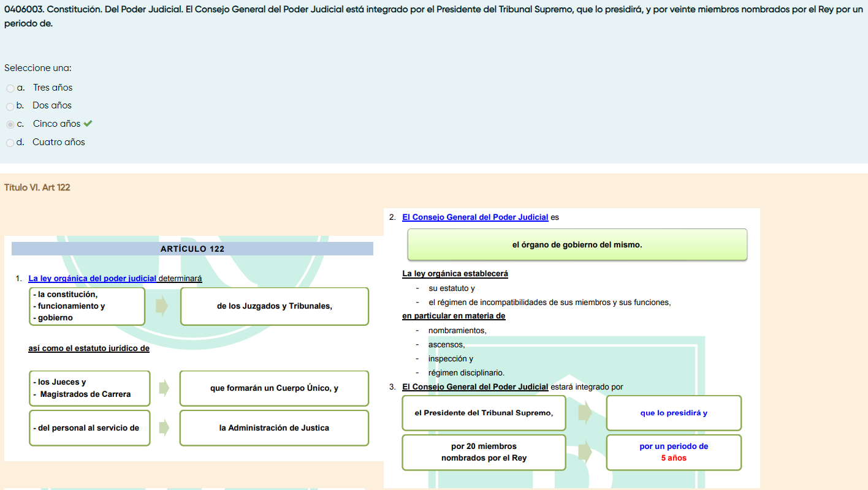Click the 'que formarán un Cuerpo Único, y' box
This screenshot has height=490, width=868.
(x=274, y=388)
